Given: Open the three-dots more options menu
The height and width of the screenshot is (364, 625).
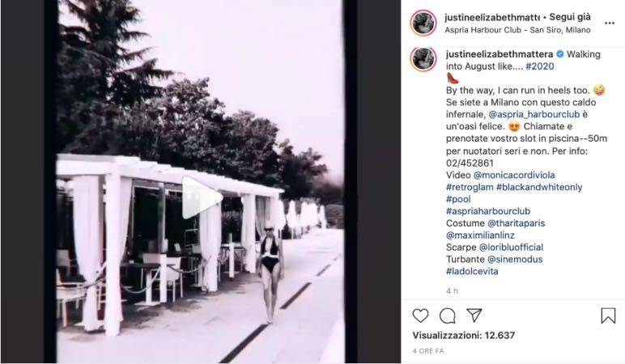Looking at the screenshot, I should tap(609, 23).
